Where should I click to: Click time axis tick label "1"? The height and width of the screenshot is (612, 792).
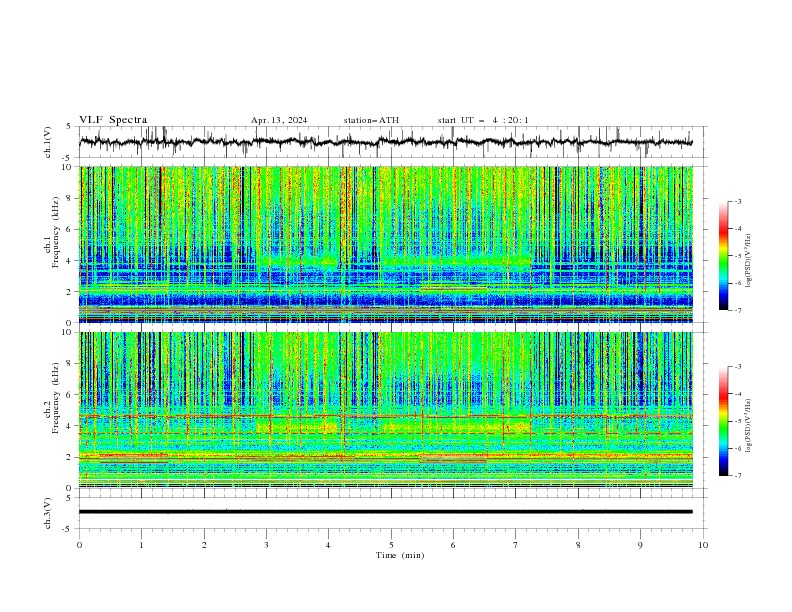point(141,545)
